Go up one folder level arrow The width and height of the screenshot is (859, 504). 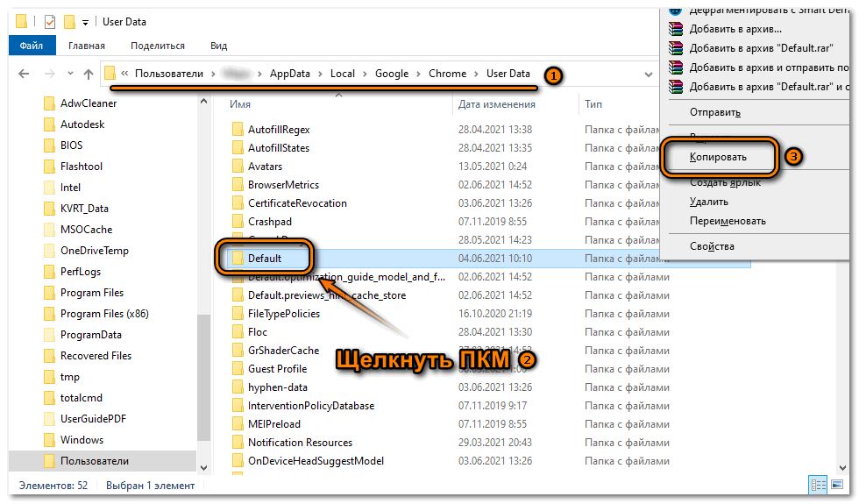[89, 74]
